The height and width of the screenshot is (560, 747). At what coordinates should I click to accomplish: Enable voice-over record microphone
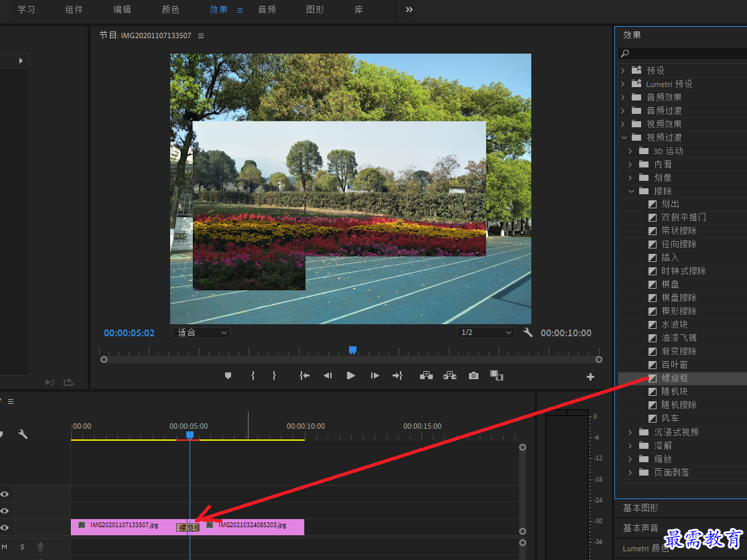40,547
